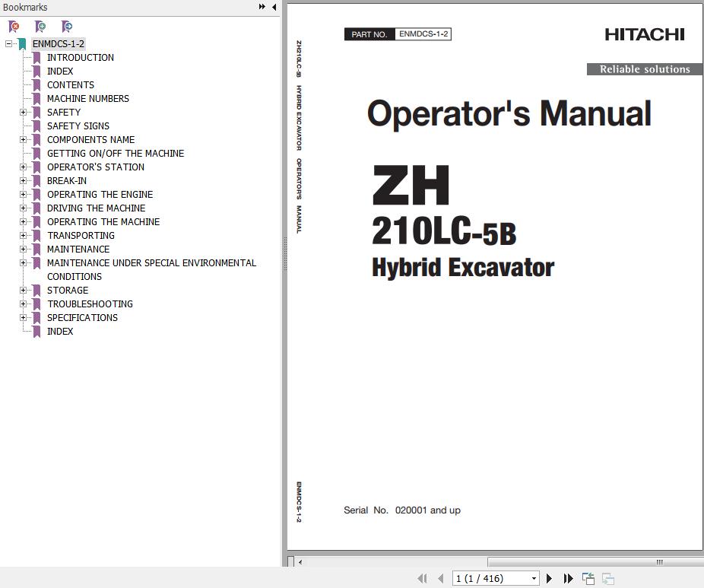Click the previous view icon
The height and width of the screenshot is (588, 704).
588,579
